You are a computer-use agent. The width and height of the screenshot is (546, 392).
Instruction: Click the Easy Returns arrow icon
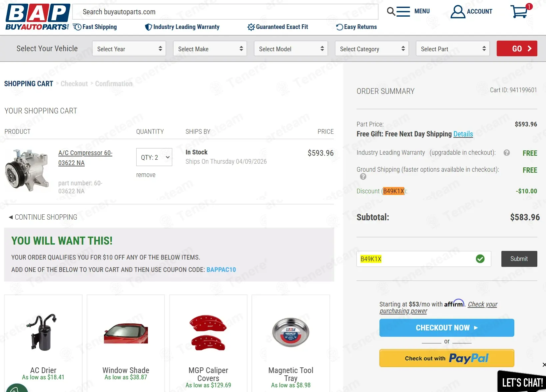coord(339,27)
